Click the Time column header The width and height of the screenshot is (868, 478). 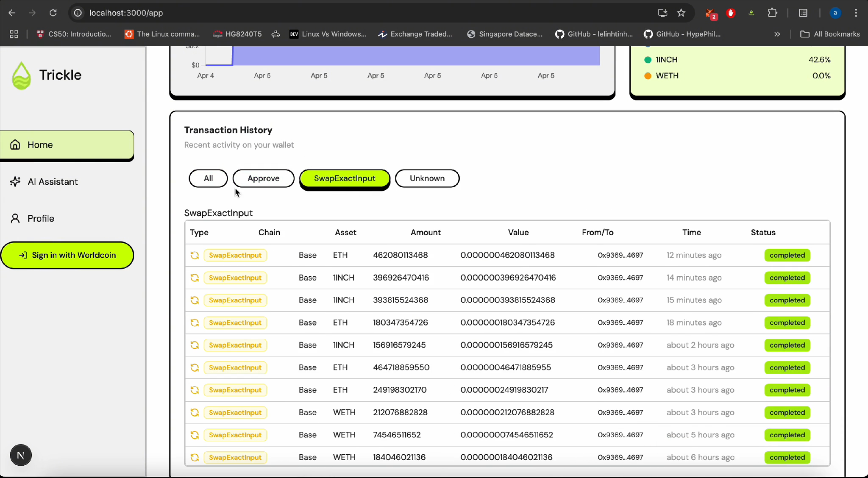pos(692,232)
